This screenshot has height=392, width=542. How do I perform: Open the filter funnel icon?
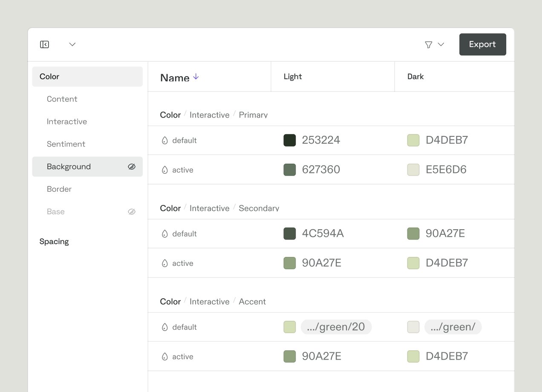pos(429,44)
